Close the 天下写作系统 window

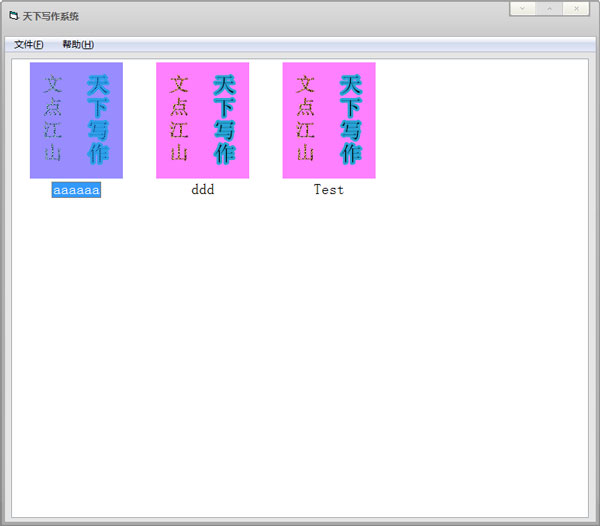pyautogui.click(x=576, y=8)
